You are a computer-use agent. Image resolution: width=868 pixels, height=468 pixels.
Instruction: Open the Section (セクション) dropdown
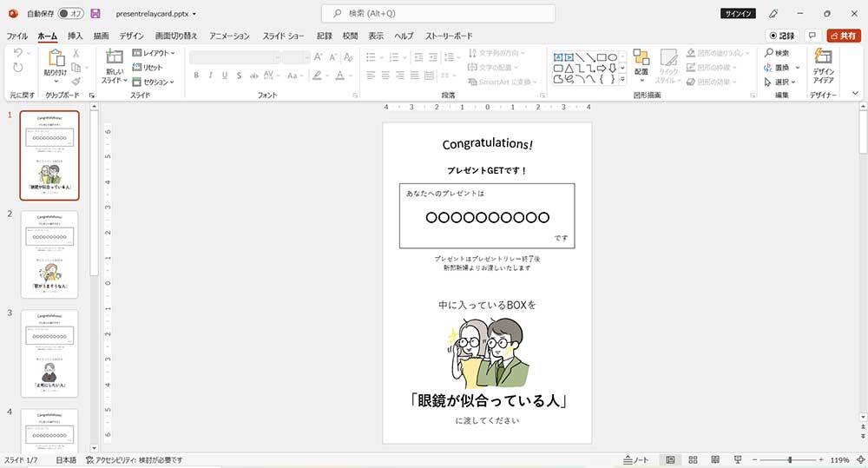(x=153, y=82)
